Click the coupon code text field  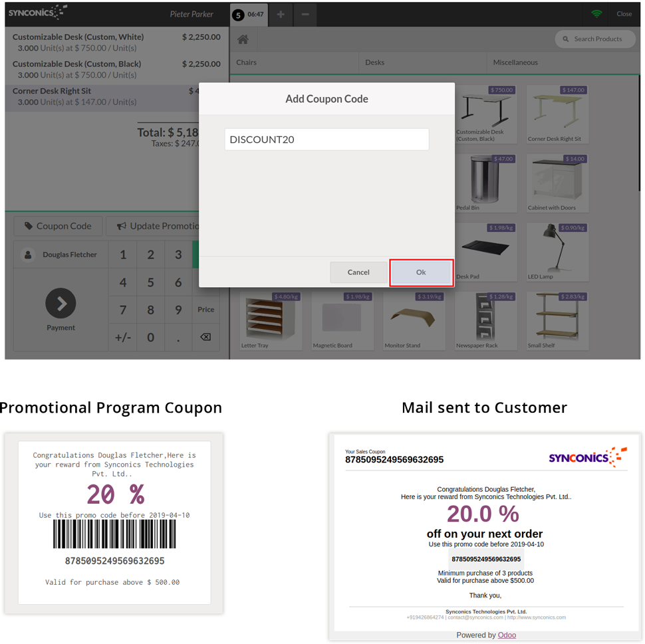[326, 140]
